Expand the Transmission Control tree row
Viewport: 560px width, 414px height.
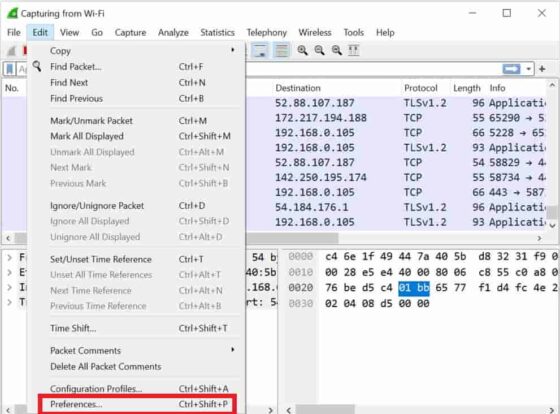pyautogui.click(x=9, y=302)
